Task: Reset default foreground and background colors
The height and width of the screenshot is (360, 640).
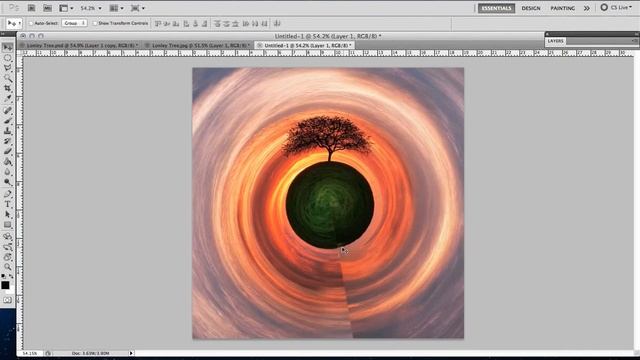Action: [x=3, y=276]
